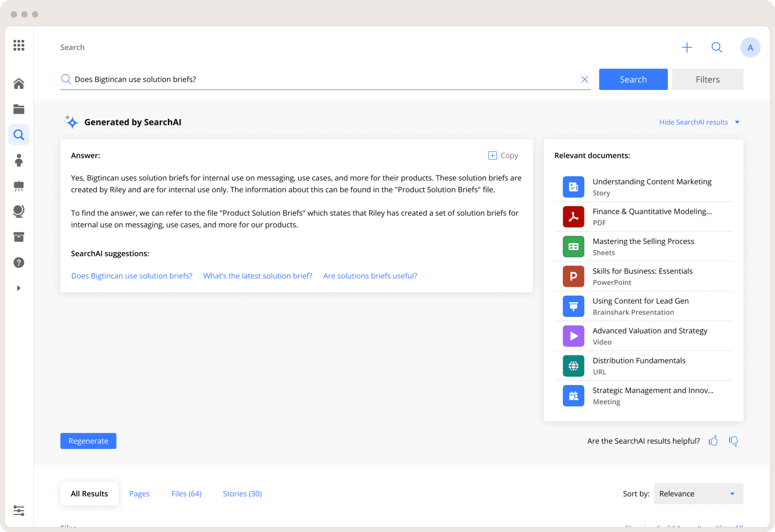Open suggestion What's the latest solution brief?
Screen dimensions: 775x532
coord(258,276)
